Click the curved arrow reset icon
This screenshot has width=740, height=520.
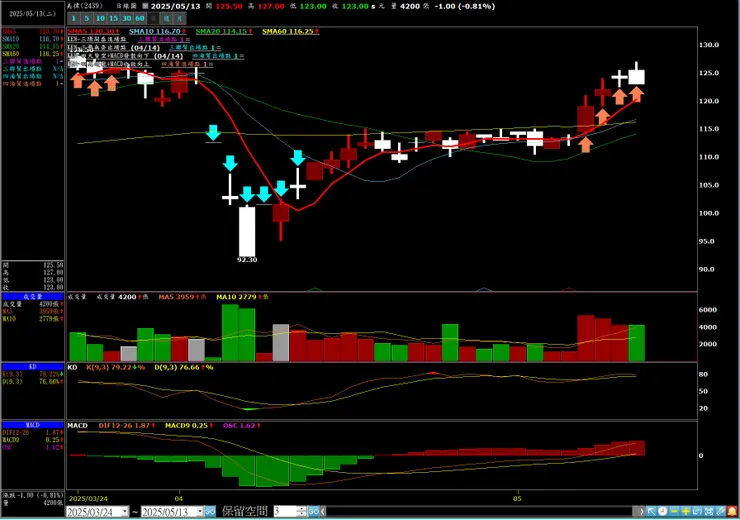697,512
